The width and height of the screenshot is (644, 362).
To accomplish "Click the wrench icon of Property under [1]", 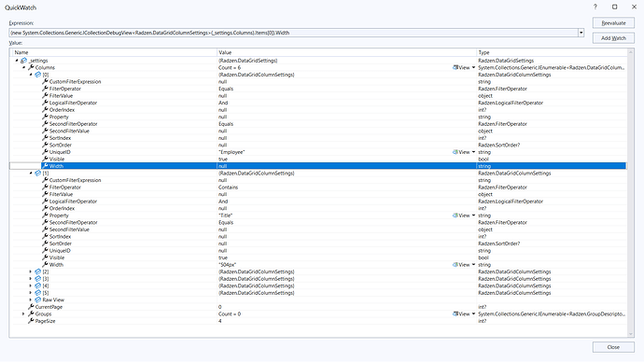I will click(x=45, y=216).
